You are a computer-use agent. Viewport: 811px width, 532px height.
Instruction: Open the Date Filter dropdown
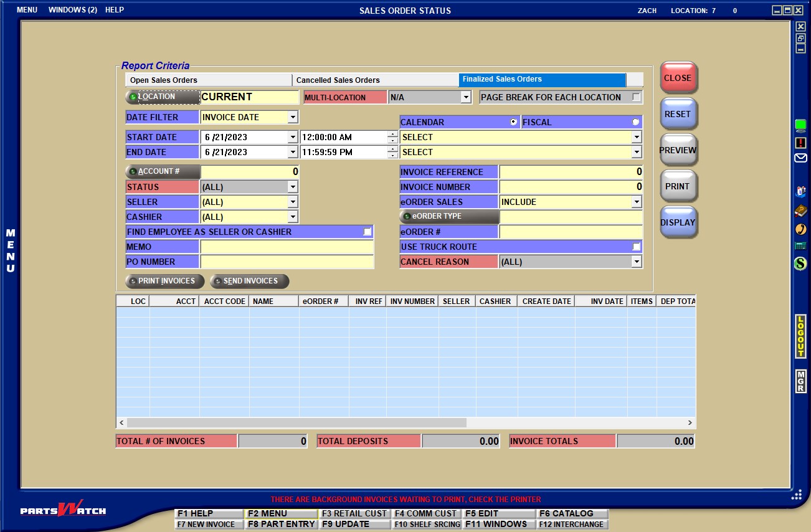tap(293, 117)
